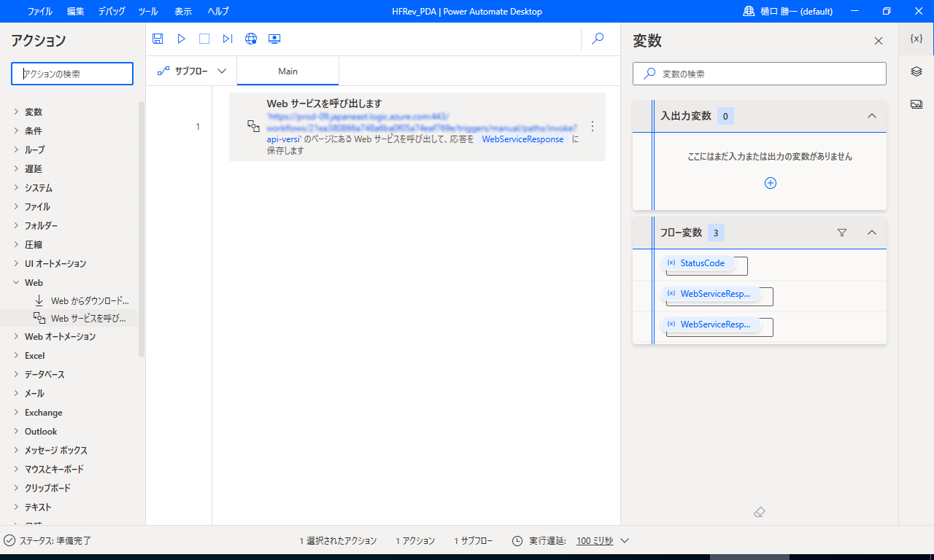Collapse the Web action group

(17, 282)
